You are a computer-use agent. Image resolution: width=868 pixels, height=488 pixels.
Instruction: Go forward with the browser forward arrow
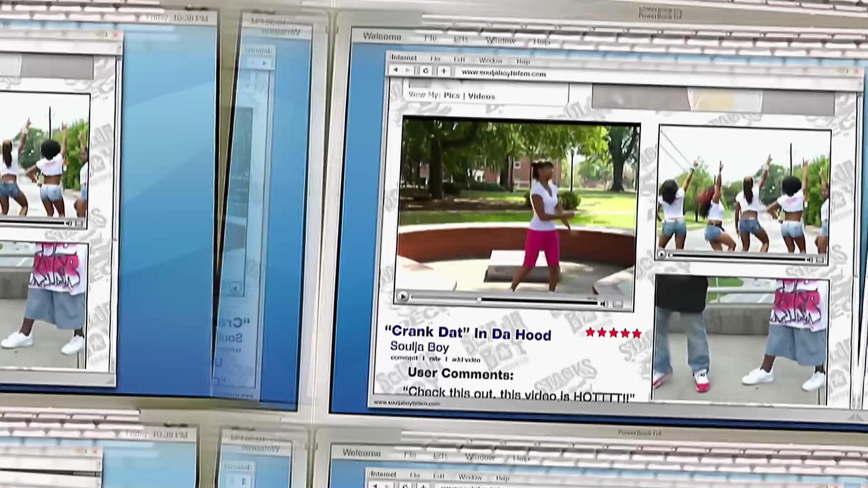pos(408,70)
